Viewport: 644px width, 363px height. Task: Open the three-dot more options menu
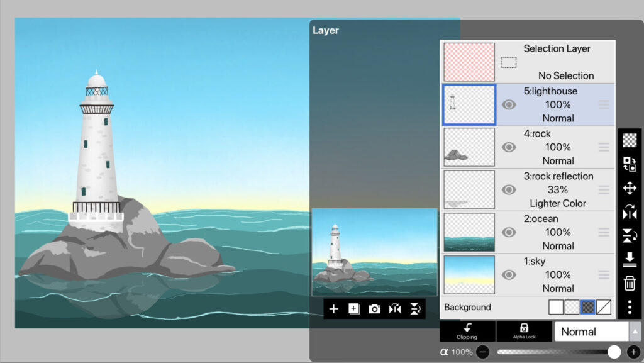630,307
